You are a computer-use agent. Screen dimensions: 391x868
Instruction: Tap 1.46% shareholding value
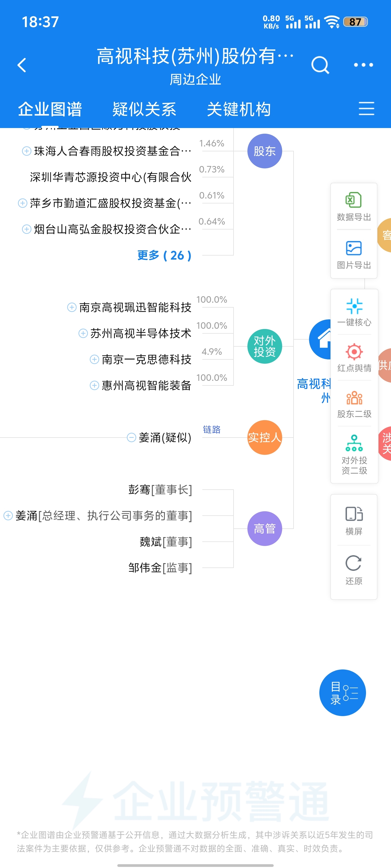tap(212, 143)
